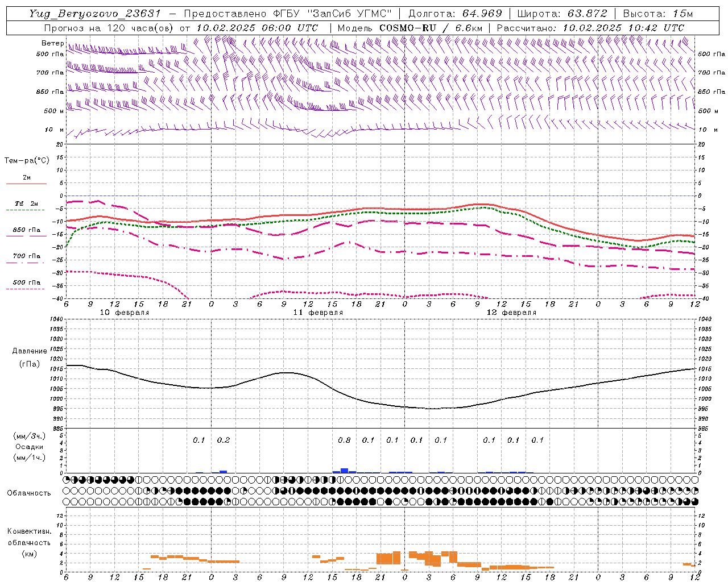Viewport: 728px width, 582px height.
Task: Click the Облачность label beside cloud circles
Action: coord(29,493)
